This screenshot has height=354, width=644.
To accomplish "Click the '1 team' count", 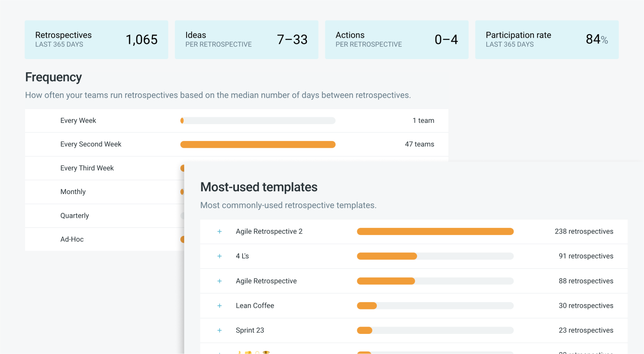I will coord(423,121).
